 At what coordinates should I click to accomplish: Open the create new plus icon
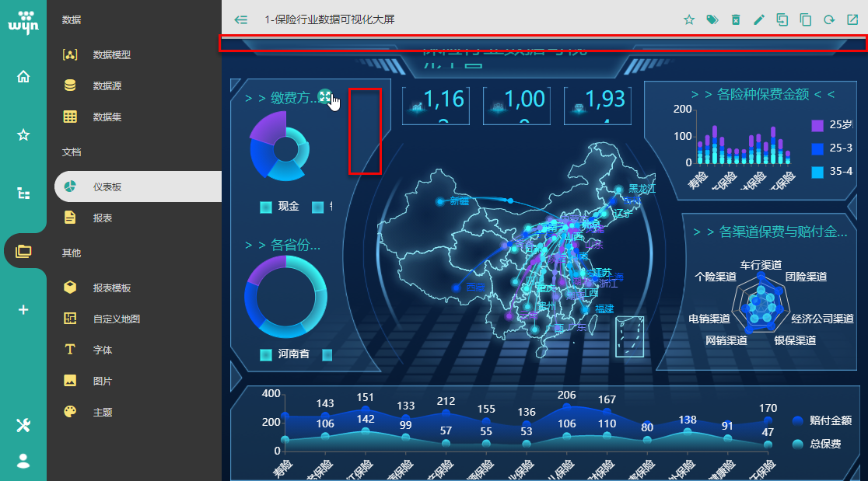[x=23, y=309]
